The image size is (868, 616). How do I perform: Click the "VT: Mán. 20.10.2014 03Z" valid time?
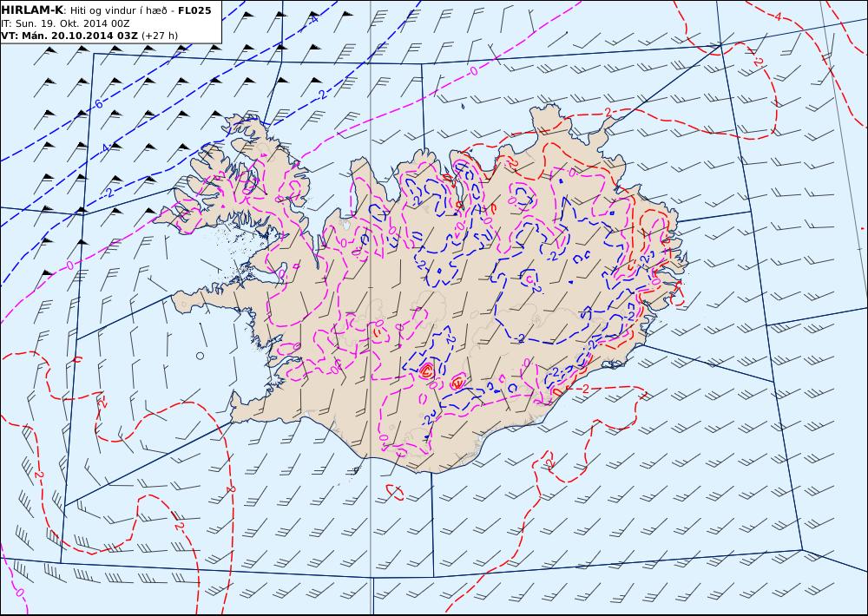[69, 36]
